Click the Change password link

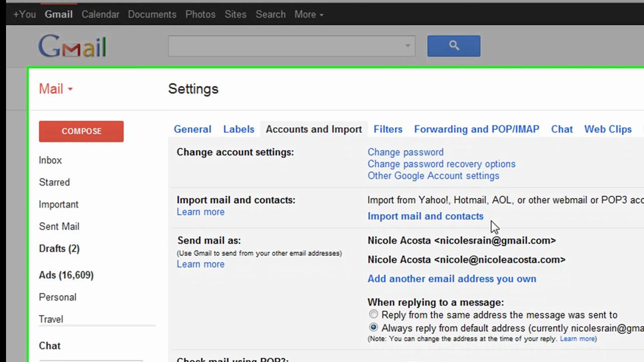405,152
